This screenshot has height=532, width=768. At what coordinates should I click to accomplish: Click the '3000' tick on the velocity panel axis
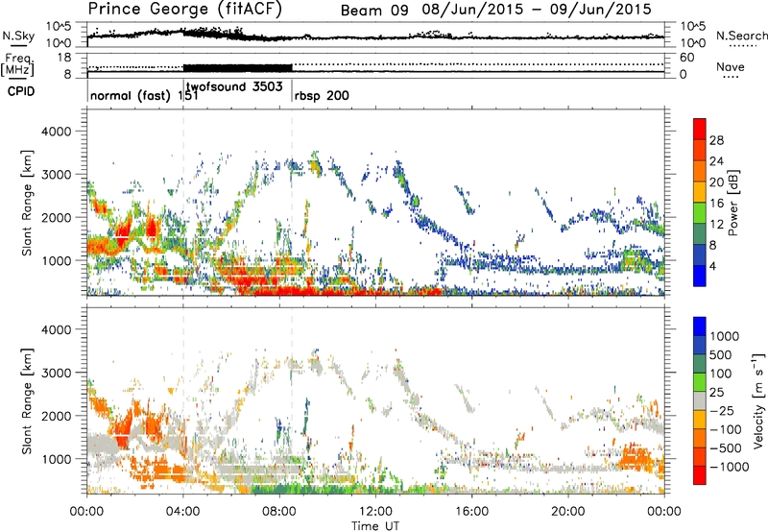click(56, 373)
